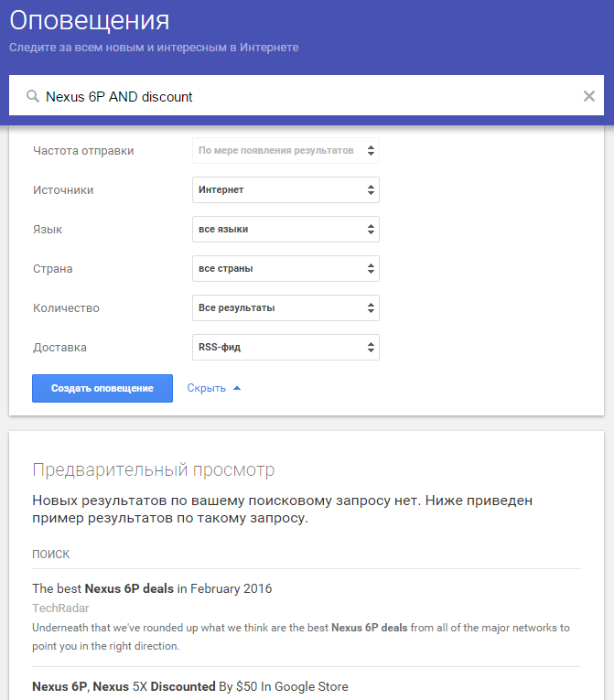Click the Создать оповещение button

click(x=102, y=388)
